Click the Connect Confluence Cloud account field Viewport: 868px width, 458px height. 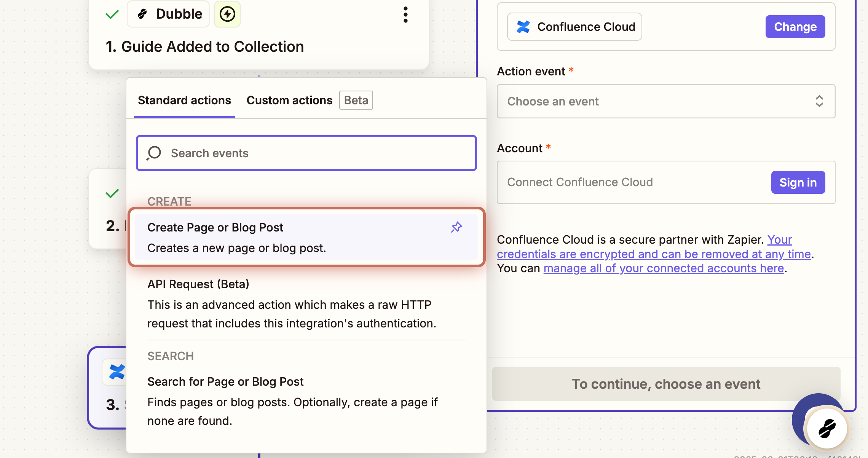[666, 182]
